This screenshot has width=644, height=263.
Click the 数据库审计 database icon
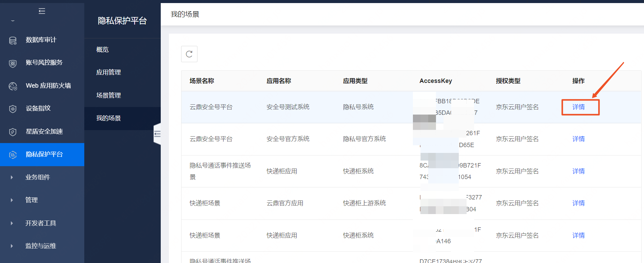pyautogui.click(x=13, y=40)
